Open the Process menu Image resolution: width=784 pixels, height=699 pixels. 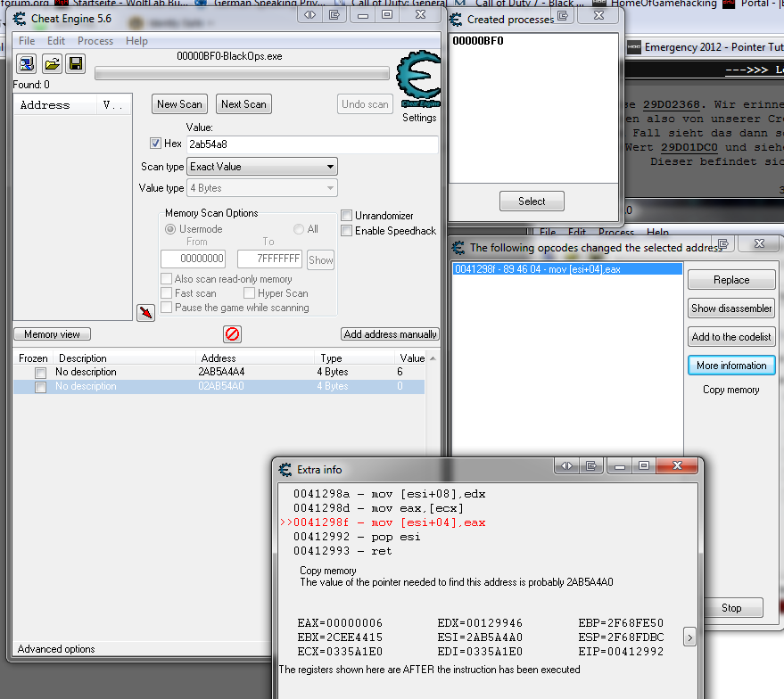coord(95,41)
